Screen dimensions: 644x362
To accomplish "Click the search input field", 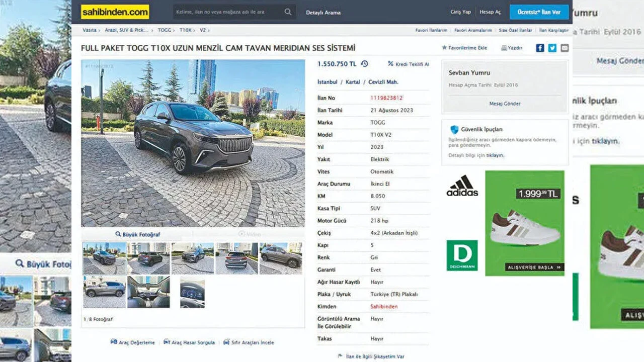I will (x=228, y=12).
